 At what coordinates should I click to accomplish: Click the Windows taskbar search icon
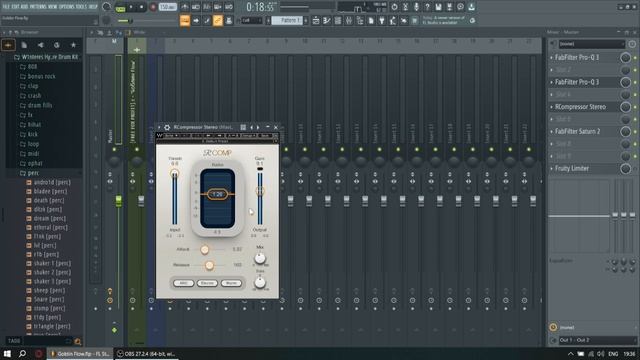tap(22, 354)
